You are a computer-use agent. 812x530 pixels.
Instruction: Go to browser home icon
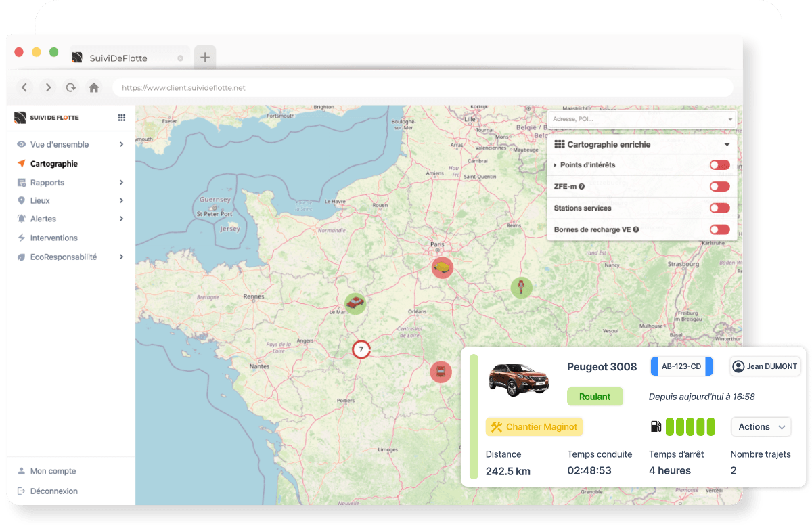coord(94,87)
